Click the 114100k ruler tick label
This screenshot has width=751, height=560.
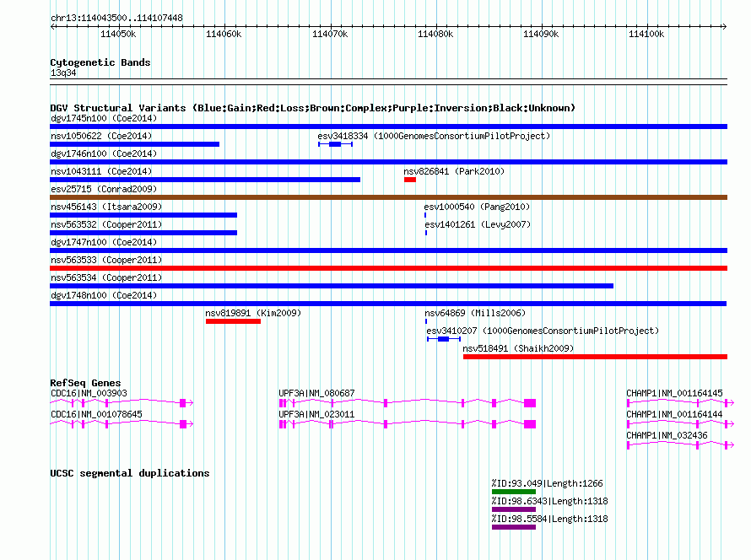(x=646, y=34)
